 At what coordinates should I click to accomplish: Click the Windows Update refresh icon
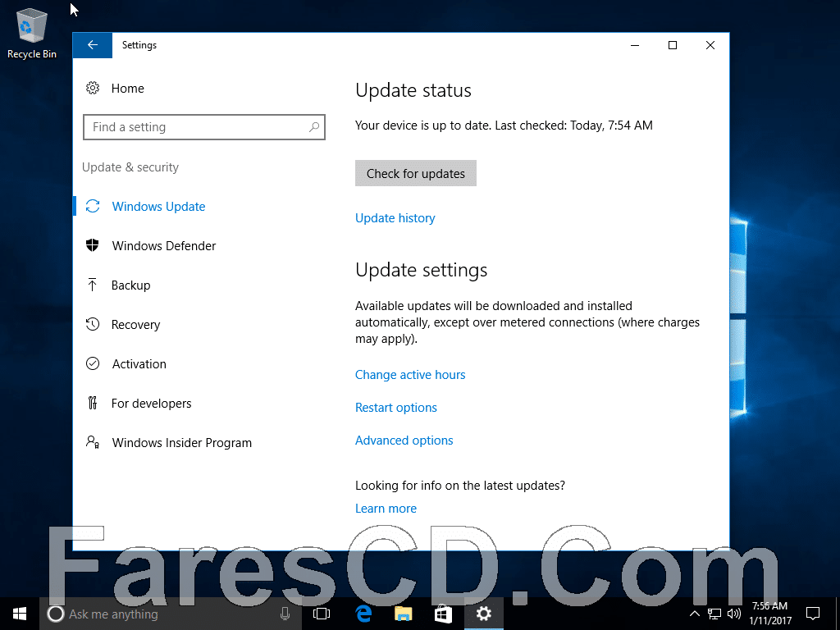(93, 206)
